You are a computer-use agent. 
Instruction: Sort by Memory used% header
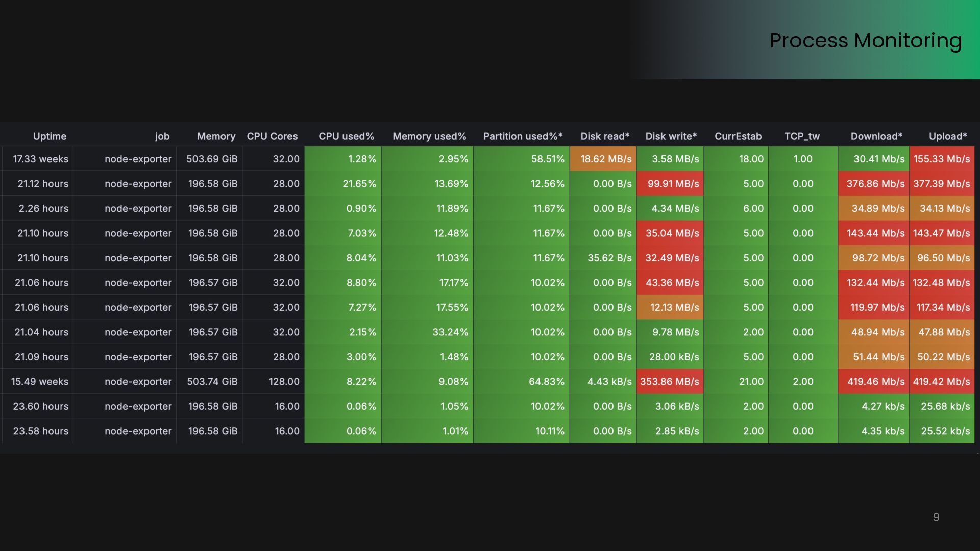429,136
